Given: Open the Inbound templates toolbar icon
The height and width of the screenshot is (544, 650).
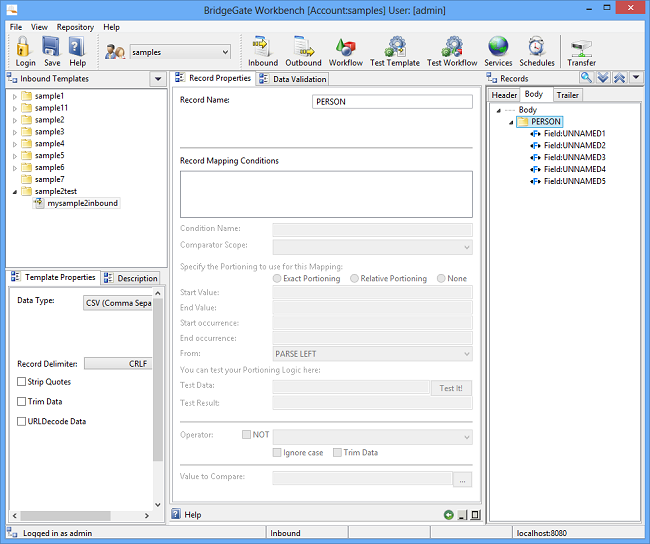Looking at the screenshot, I should [262, 46].
